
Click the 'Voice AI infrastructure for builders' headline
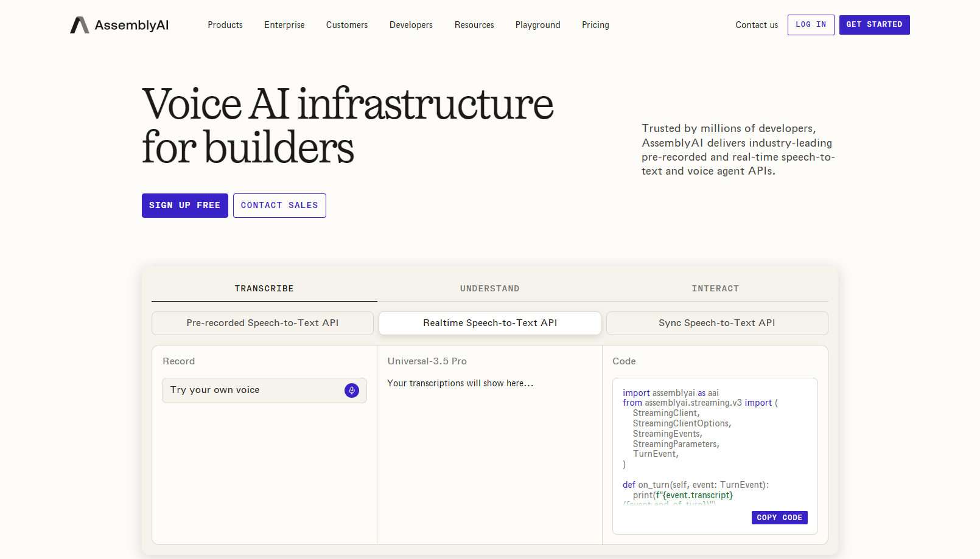pos(348,126)
